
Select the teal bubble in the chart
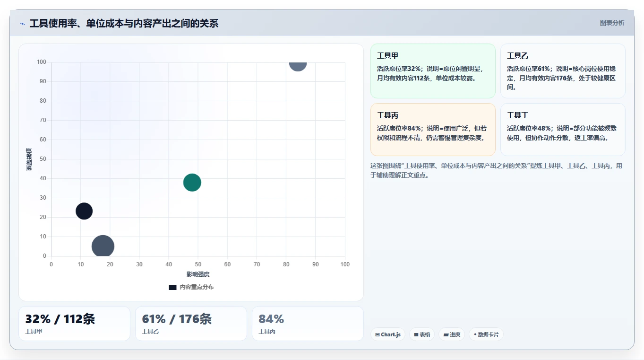tap(192, 182)
